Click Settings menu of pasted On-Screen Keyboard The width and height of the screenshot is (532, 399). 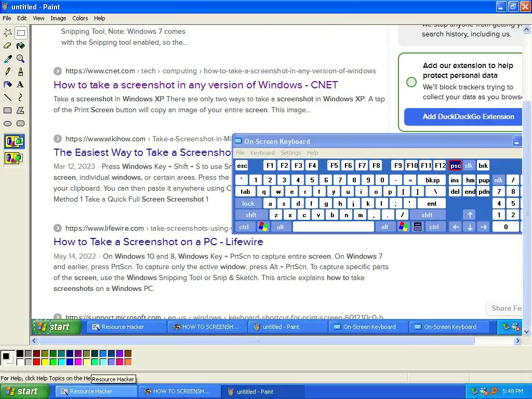(291, 153)
